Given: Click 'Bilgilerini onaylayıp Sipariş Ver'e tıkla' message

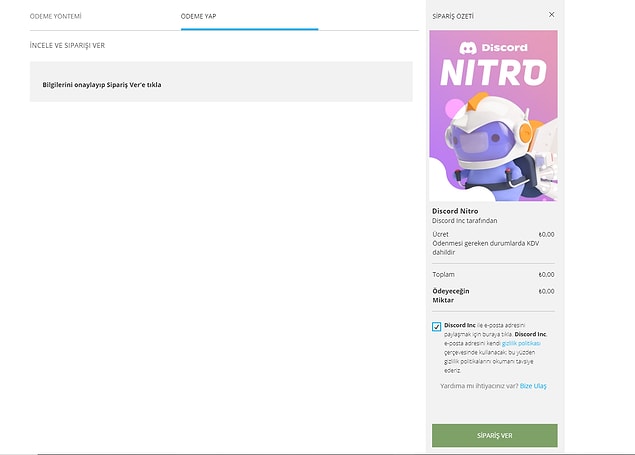Looking at the screenshot, I should coord(102,85).
